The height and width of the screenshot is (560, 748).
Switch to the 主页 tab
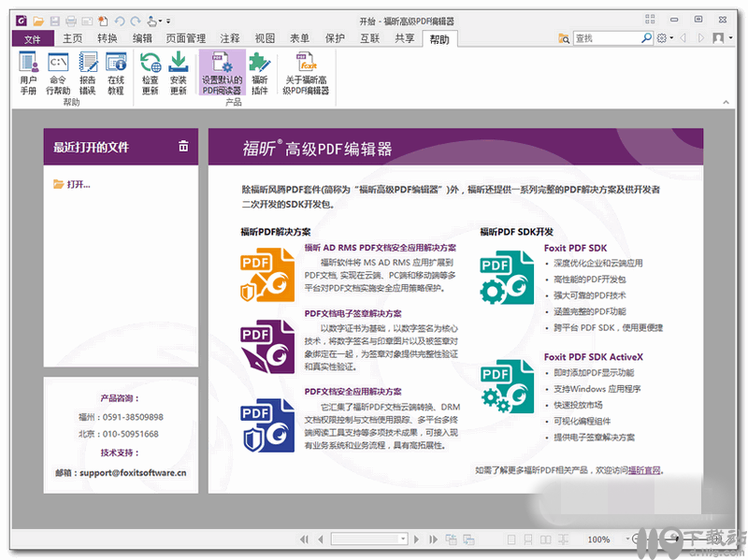(x=73, y=38)
